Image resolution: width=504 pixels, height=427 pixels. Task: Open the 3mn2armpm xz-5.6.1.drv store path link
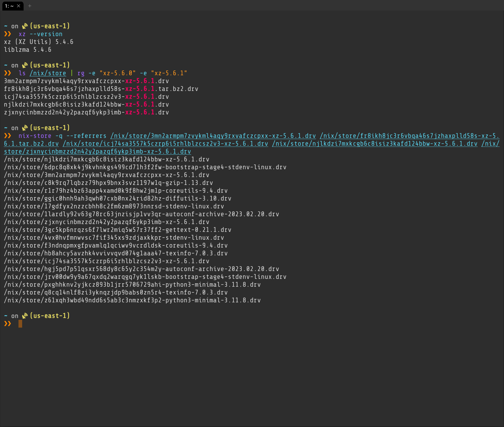click(213, 136)
